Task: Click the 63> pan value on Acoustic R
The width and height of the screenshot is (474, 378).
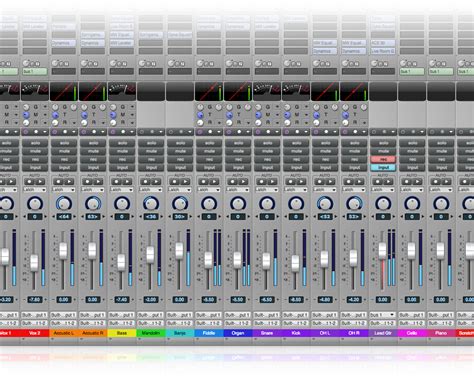Action: (93, 217)
